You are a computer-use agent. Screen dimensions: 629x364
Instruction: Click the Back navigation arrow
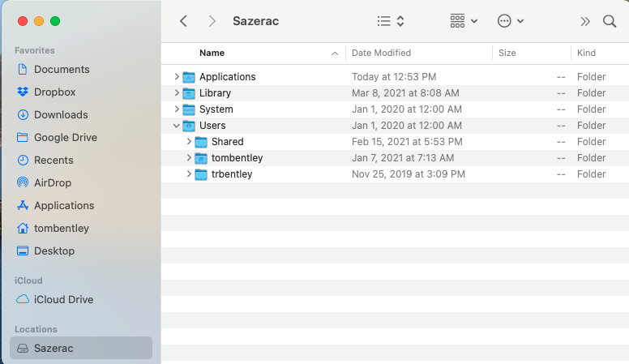click(184, 21)
